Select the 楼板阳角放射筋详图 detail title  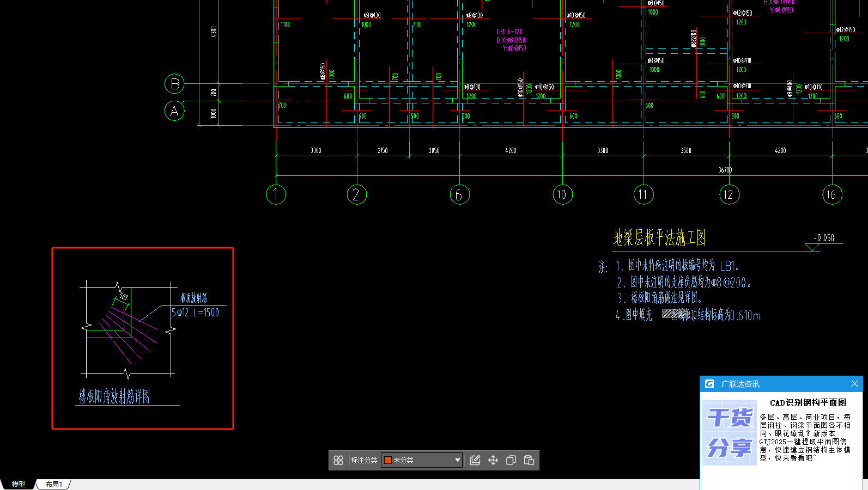click(x=114, y=396)
